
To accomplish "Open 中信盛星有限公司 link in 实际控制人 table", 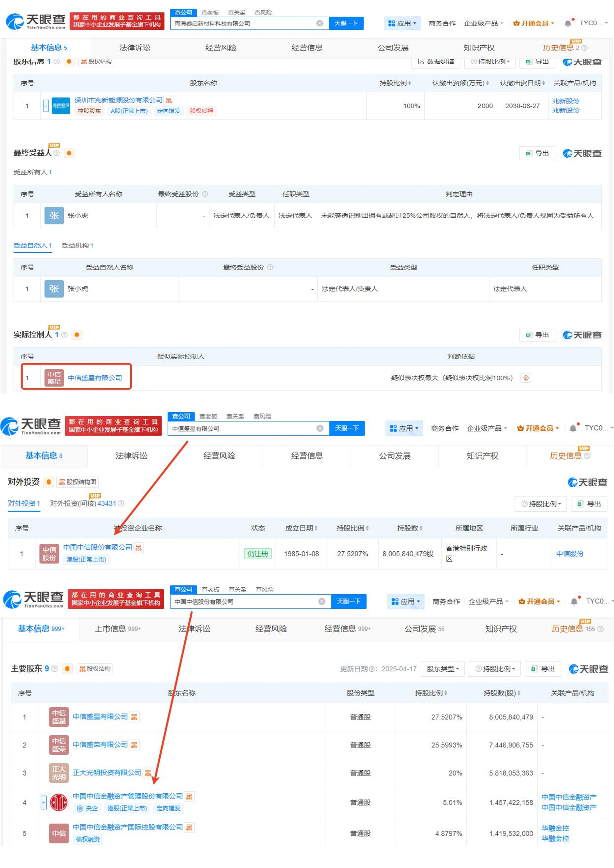I will (x=95, y=378).
